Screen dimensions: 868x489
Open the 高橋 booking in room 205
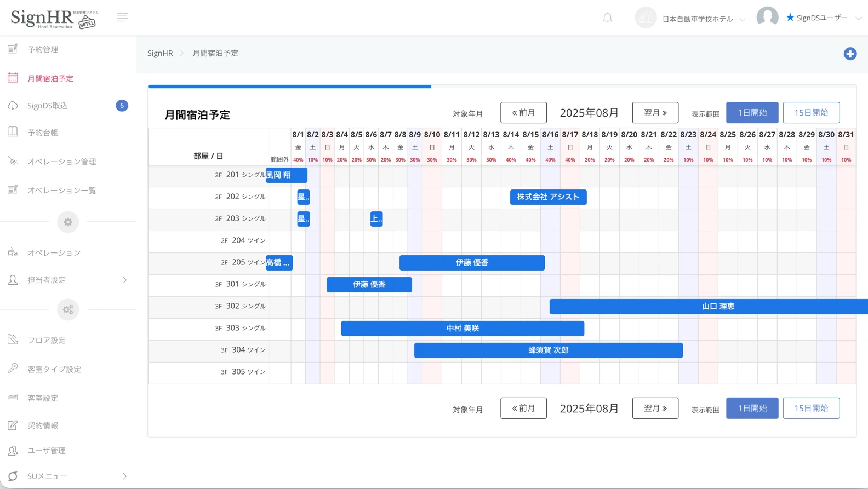click(x=279, y=263)
